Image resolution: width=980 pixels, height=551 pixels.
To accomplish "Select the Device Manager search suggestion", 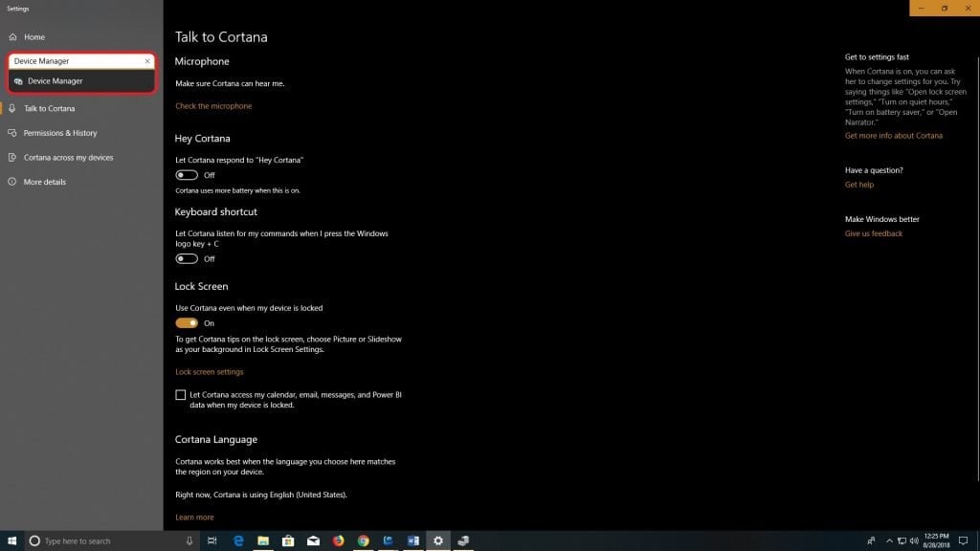I will pyautogui.click(x=55, y=81).
